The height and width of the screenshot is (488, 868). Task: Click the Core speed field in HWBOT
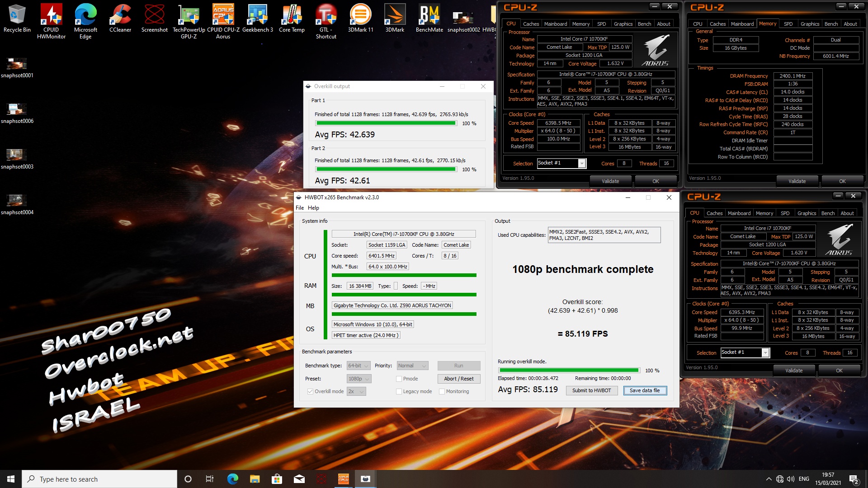pos(382,256)
